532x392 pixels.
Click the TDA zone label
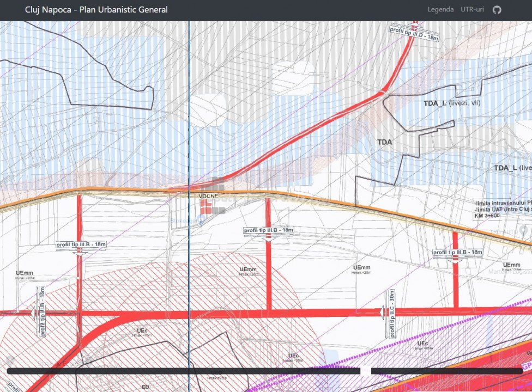[385, 142]
